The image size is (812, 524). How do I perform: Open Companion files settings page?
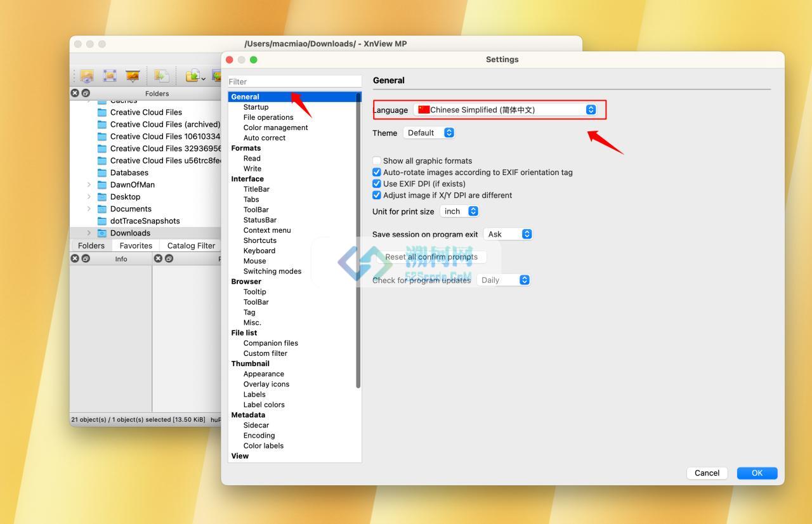point(271,343)
